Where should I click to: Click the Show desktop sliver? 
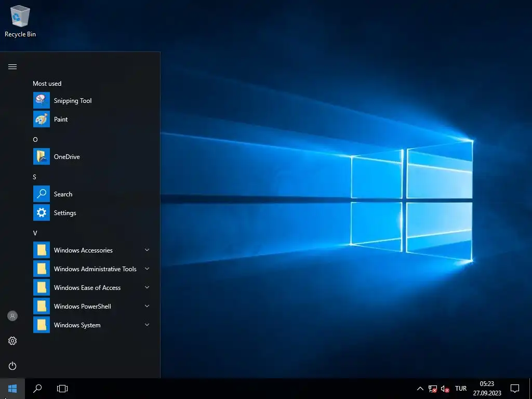point(530,389)
